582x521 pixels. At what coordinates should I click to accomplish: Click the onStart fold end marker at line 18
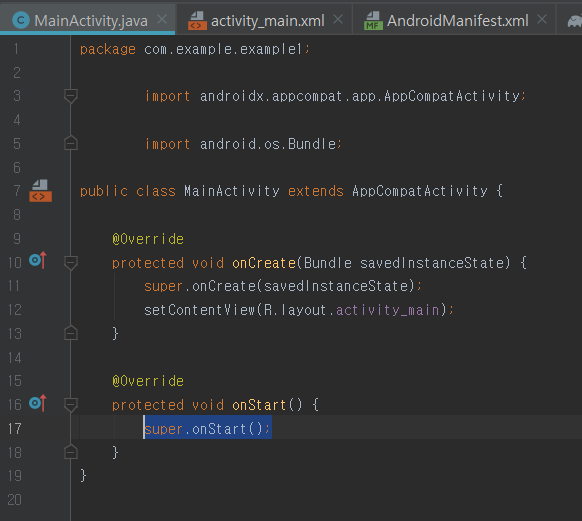[x=71, y=452]
